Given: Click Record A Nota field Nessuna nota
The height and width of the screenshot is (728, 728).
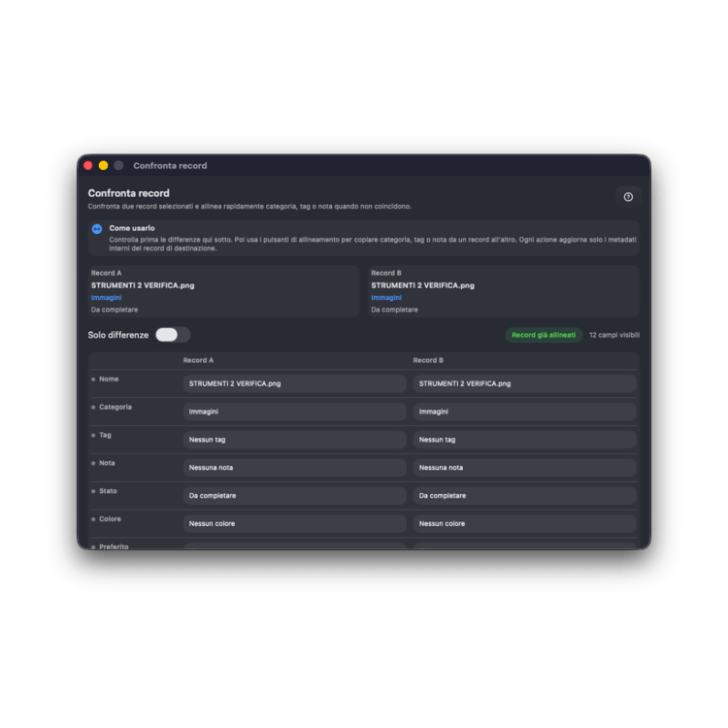Looking at the screenshot, I should click(x=294, y=468).
